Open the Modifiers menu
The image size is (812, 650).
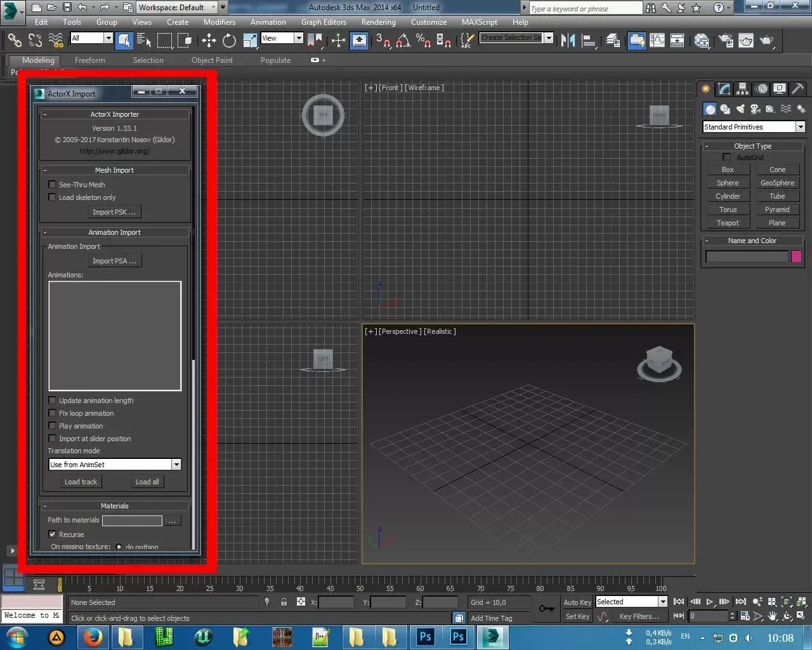click(219, 22)
